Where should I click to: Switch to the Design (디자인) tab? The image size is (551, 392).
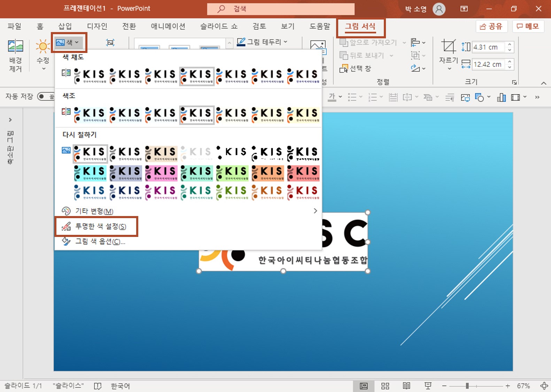(97, 26)
